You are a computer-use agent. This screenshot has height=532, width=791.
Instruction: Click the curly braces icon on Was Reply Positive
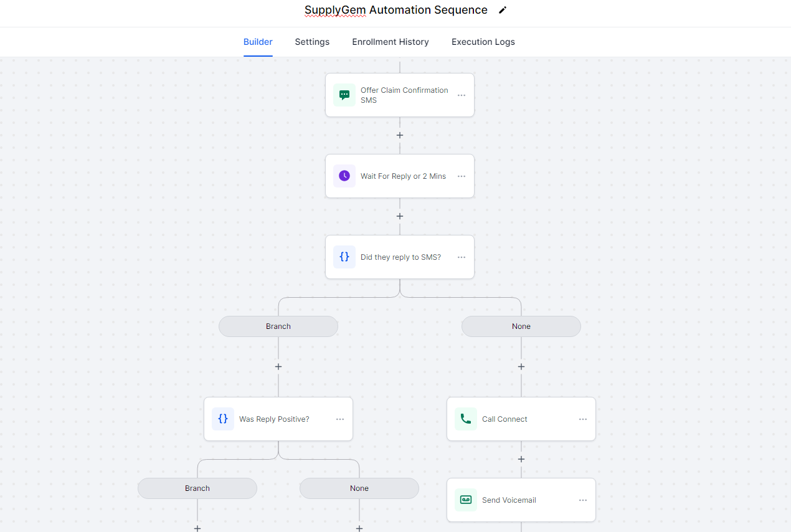pos(222,419)
